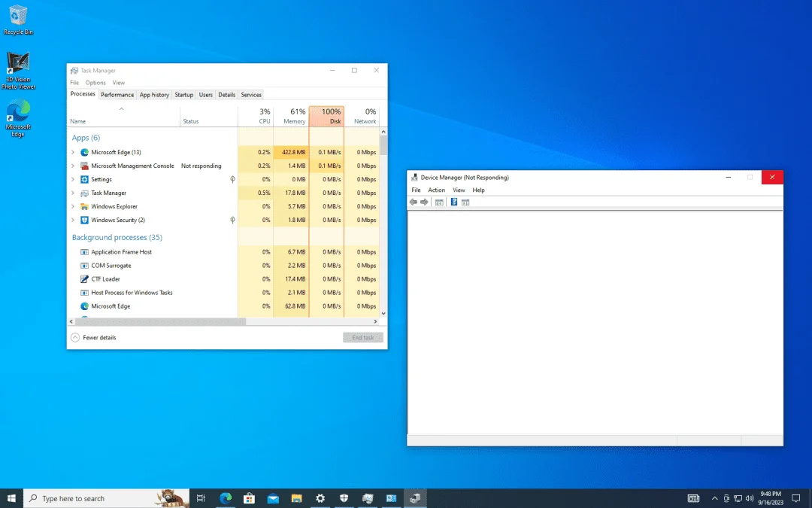Toggle Show/Hide Console Tree in Device Manager
Screen dimensions: 812x508
coord(439,202)
